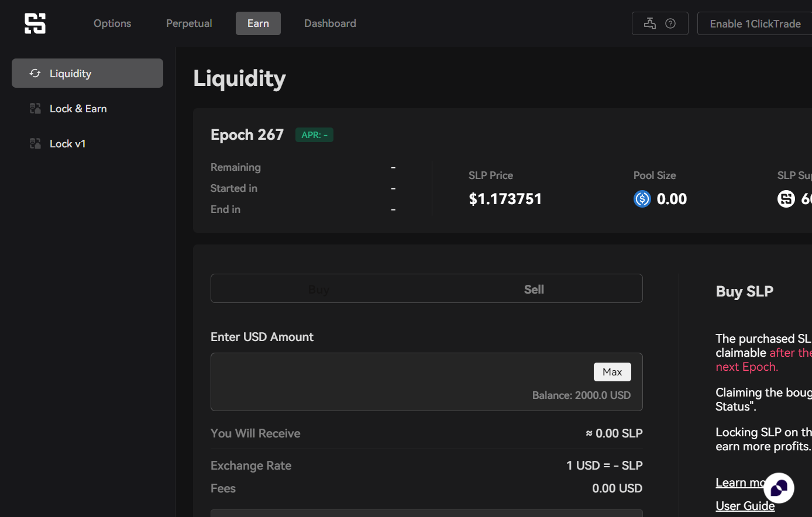Viewport: 812px width, 517px height.
Task: Click the 1 USD = - SLP exchange rate
Action: pos(604,466)
